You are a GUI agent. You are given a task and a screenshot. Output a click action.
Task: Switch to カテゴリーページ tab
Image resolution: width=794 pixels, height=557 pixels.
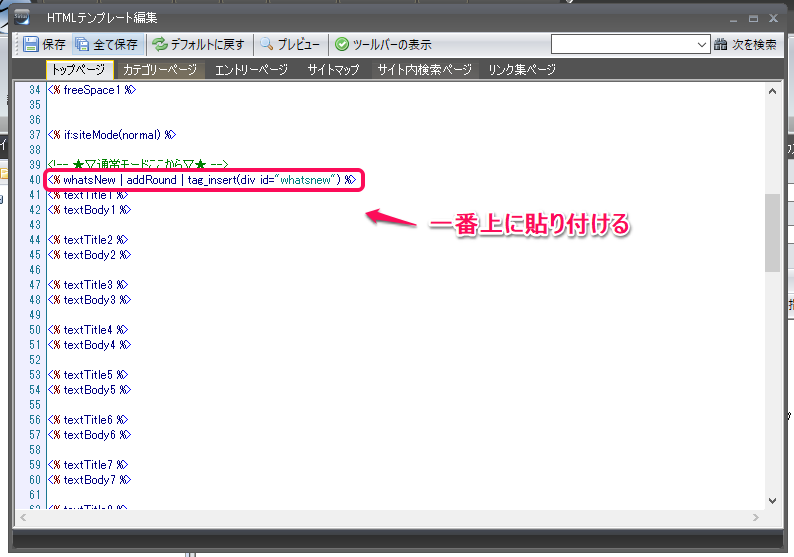click(x=159, y=70)
